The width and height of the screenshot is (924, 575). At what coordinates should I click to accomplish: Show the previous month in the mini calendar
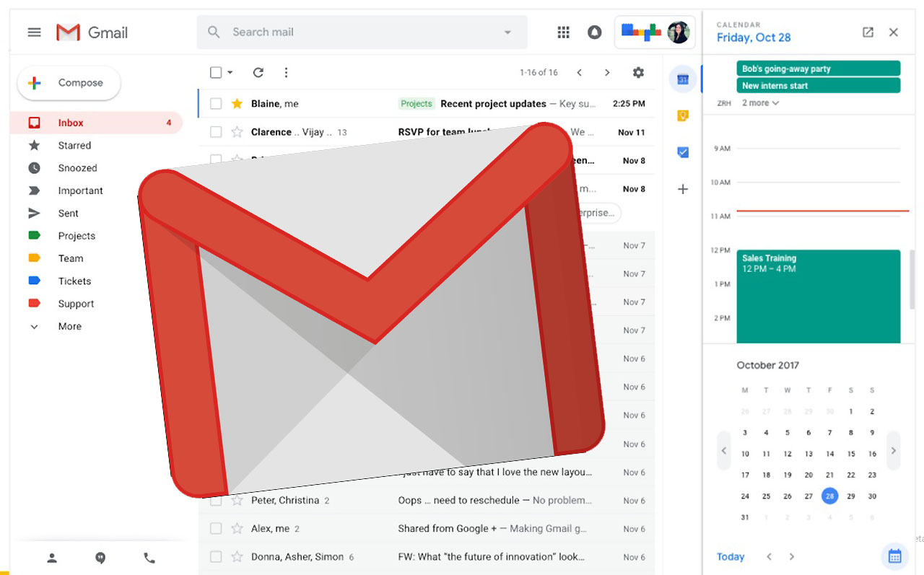click(x=724, y=451)
